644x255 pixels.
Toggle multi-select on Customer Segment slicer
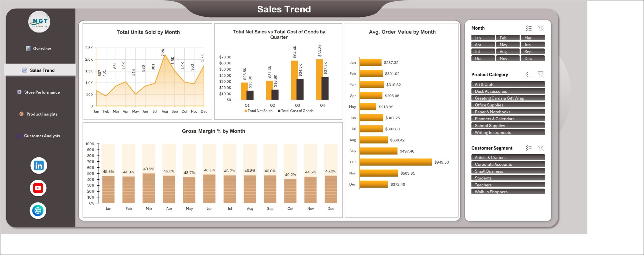pos(529,148)
